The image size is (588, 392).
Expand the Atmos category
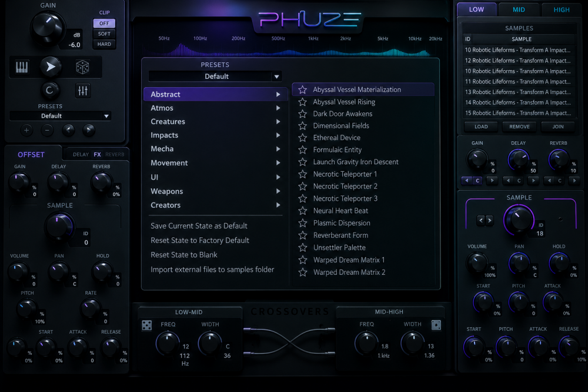coord(215,108)
